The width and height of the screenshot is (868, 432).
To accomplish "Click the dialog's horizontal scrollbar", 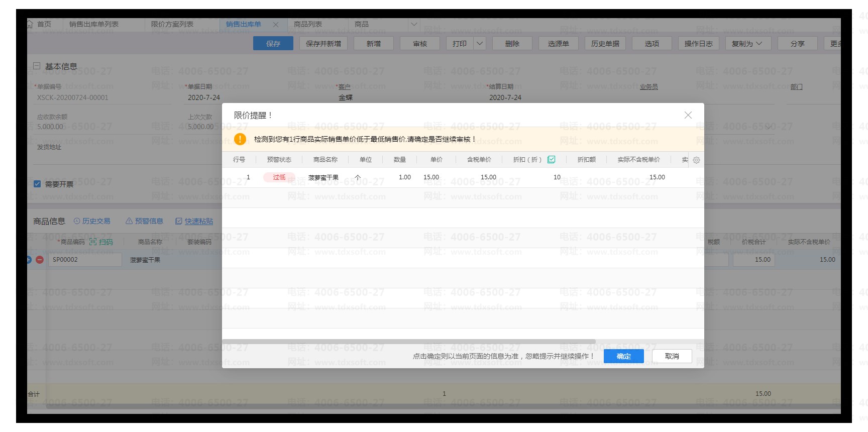I will pos(408,342).
